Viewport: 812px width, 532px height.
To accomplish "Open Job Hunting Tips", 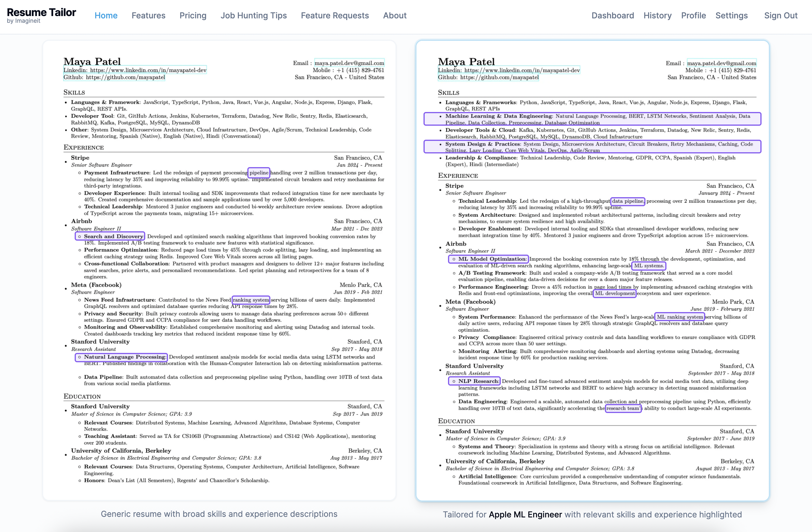I will [x=254, y=15].
